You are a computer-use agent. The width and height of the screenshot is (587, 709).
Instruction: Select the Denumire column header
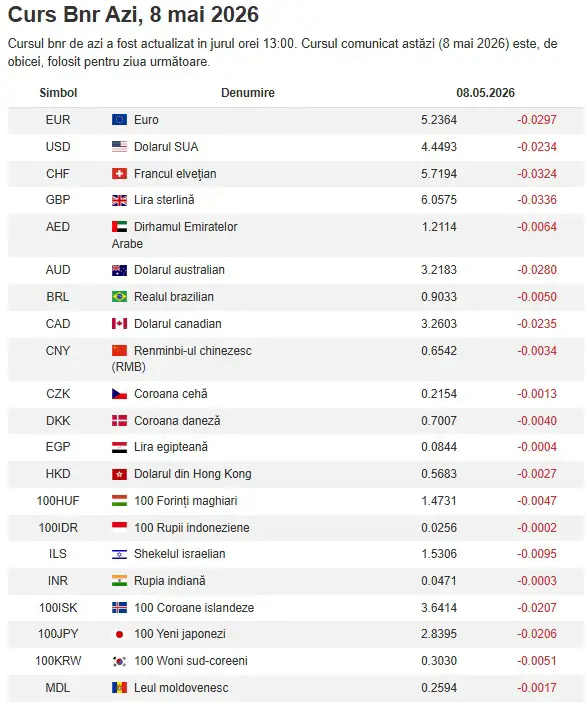(248, 93)
